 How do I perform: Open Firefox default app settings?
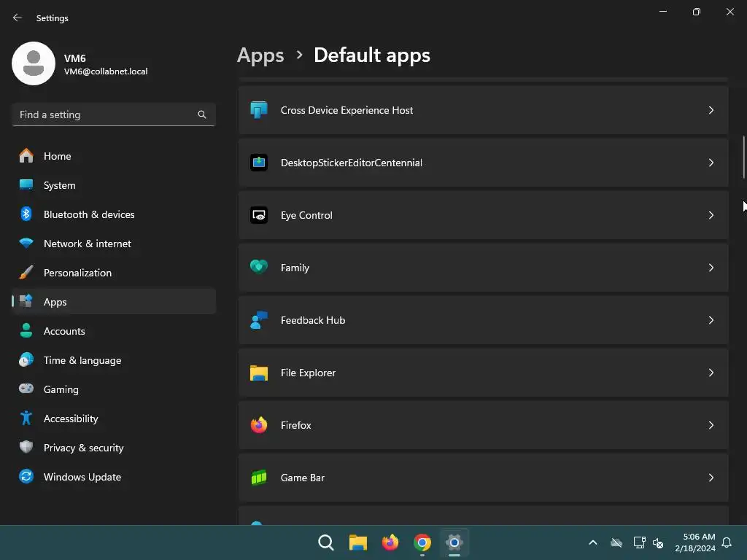pos(483,425)
